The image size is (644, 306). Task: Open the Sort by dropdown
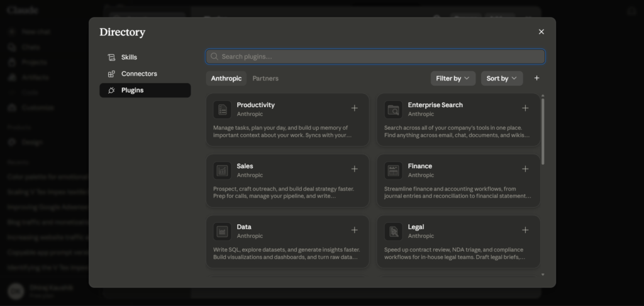[502, 78]
